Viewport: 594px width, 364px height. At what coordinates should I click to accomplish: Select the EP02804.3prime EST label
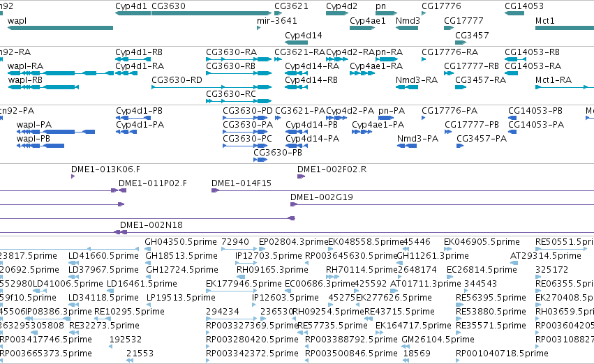pyautogui.click(x=294, y=242)
